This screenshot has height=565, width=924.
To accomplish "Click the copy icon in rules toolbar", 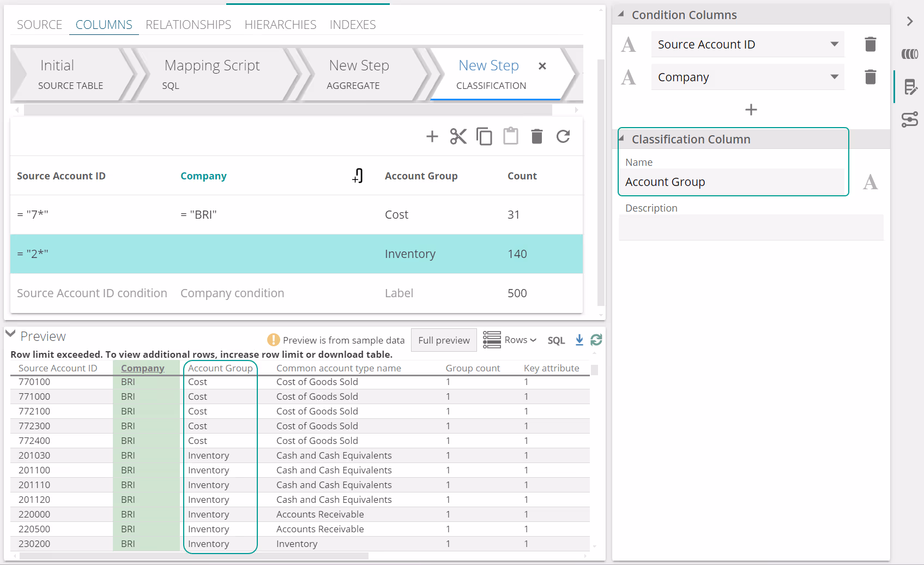I will coord(484,136).
